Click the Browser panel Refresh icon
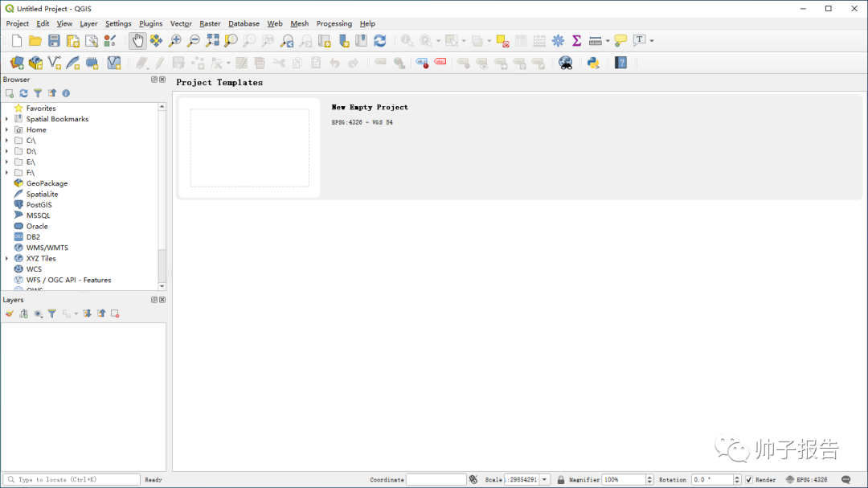 click(x=24, y=93)
